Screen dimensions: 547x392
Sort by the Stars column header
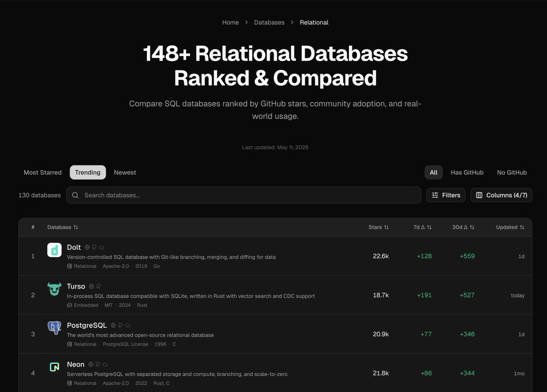coord(379,227)
